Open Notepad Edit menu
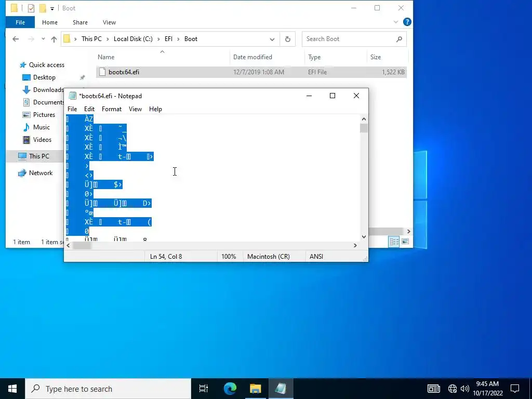 click(89, 109)
